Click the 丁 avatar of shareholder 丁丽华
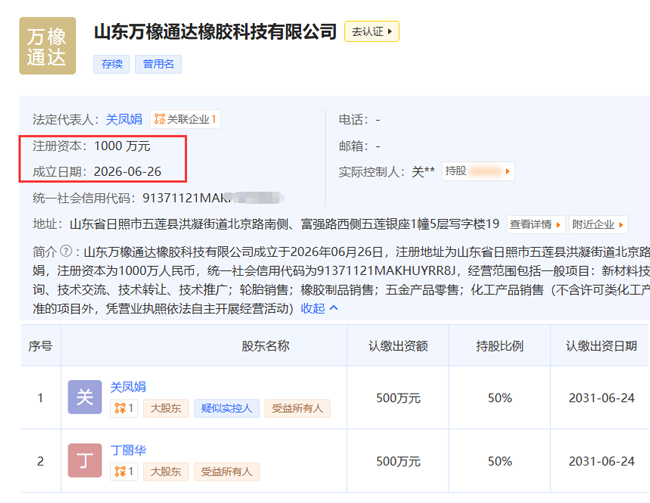This screenshot has height=503, width=650. [85, 460]
